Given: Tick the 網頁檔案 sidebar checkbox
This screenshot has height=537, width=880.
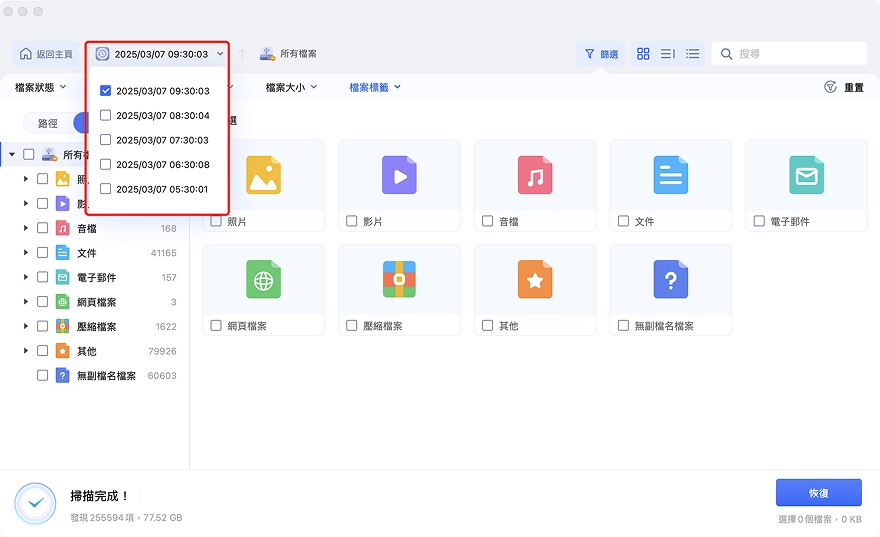Looking at the screenshot, I should click(x=42, y=302).
